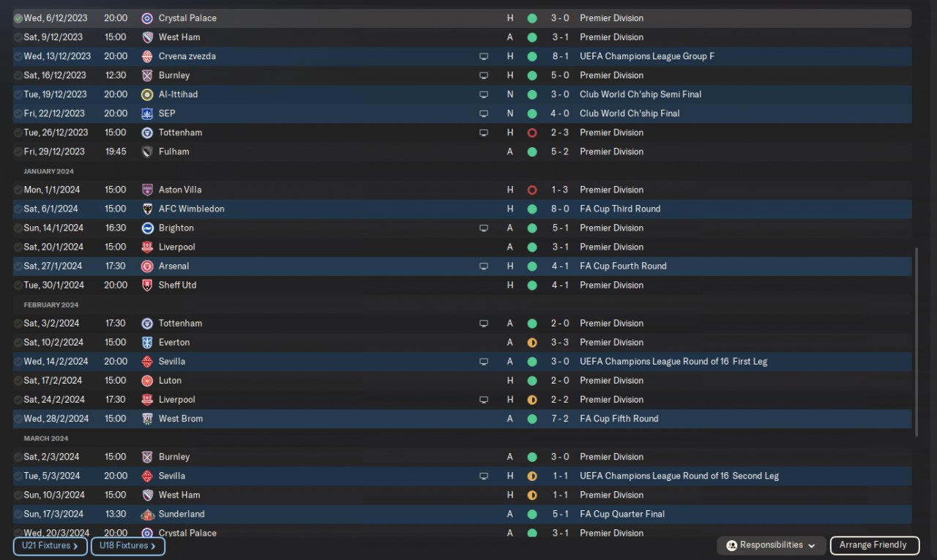Click the Sunderland club badge icon
Screen dimensions: 937x560
[x=147, y=514]
